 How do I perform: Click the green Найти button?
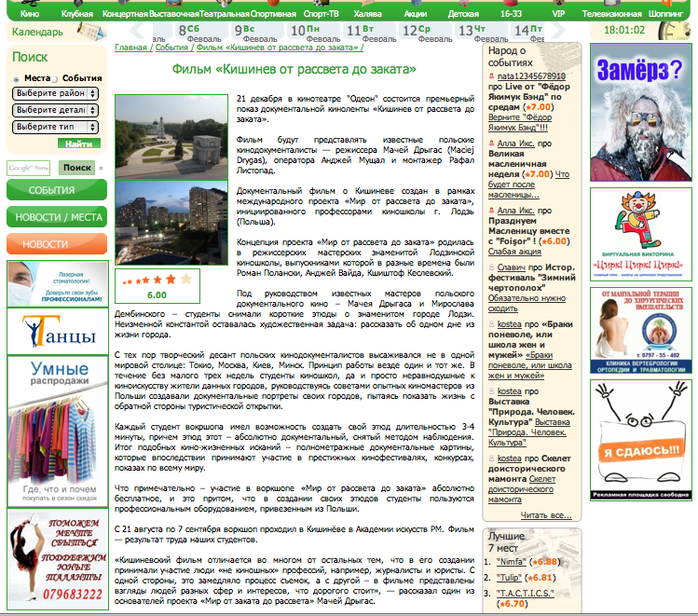coord(79,144)
